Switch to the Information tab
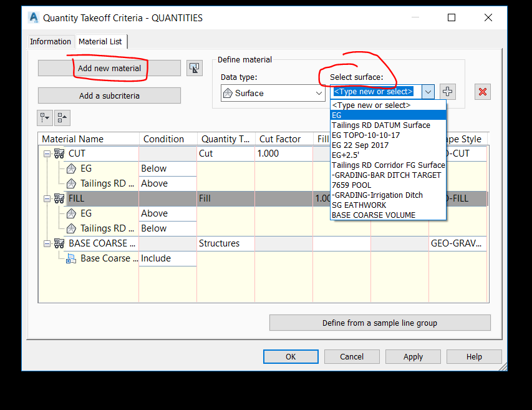532x410 pixels. (x=51, y=41)
